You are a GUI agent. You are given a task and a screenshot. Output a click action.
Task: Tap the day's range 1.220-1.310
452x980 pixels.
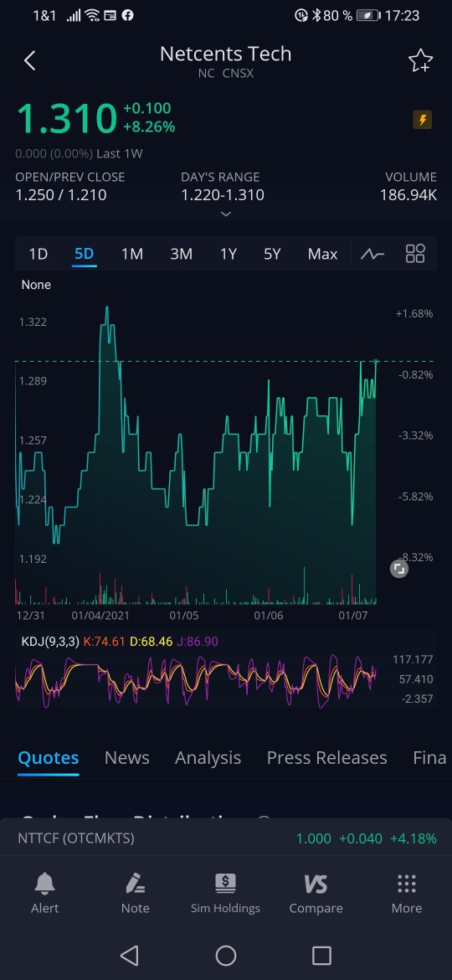coord(223,195)
